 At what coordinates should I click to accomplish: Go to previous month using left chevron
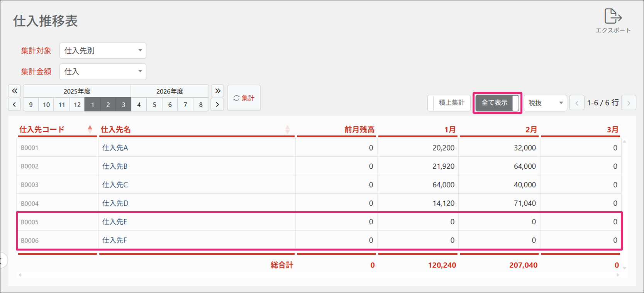point(14,105)
